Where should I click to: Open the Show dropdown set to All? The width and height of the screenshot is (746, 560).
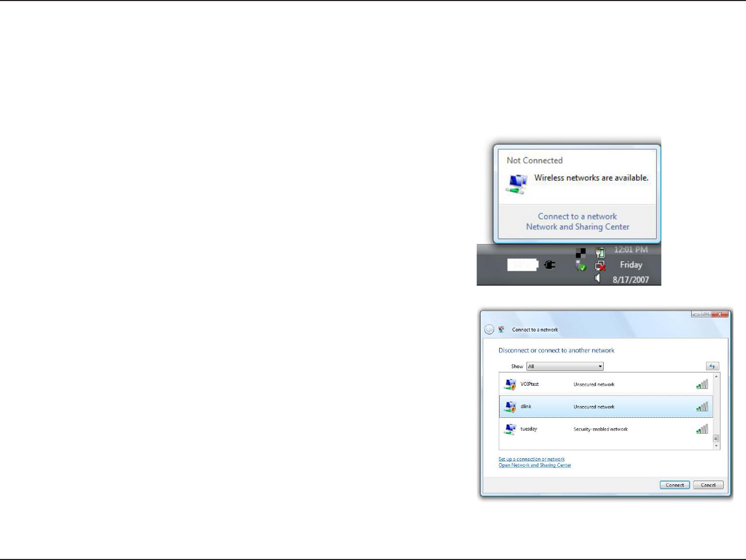[565, 367]
